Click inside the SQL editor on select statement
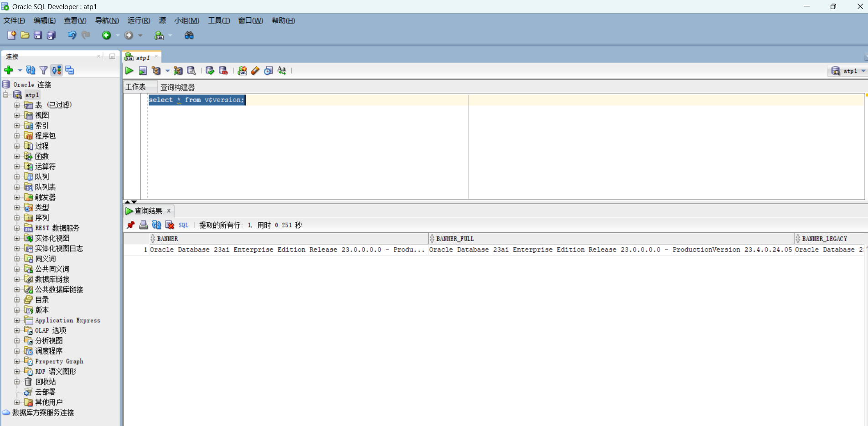This screenshot has height=426, width=868. [197, 100]
